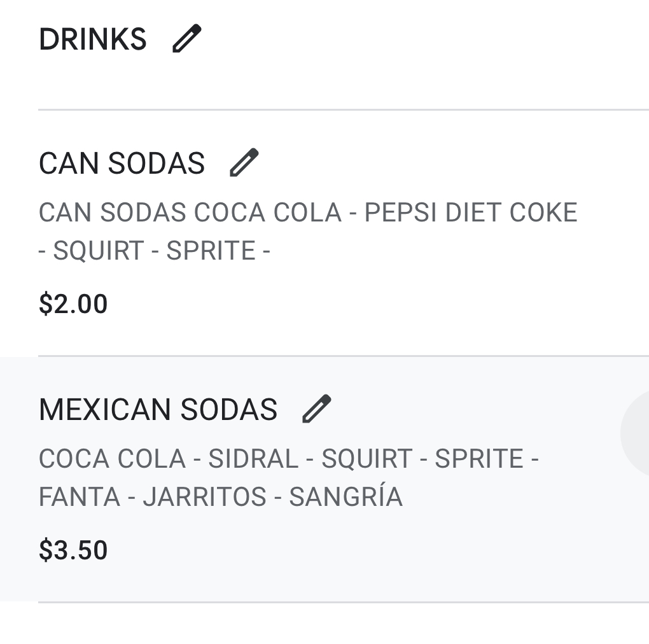Click "SPRITE" in the MEXICAN SODAS description
Screen dimensions: 649x644
(479, 459)
